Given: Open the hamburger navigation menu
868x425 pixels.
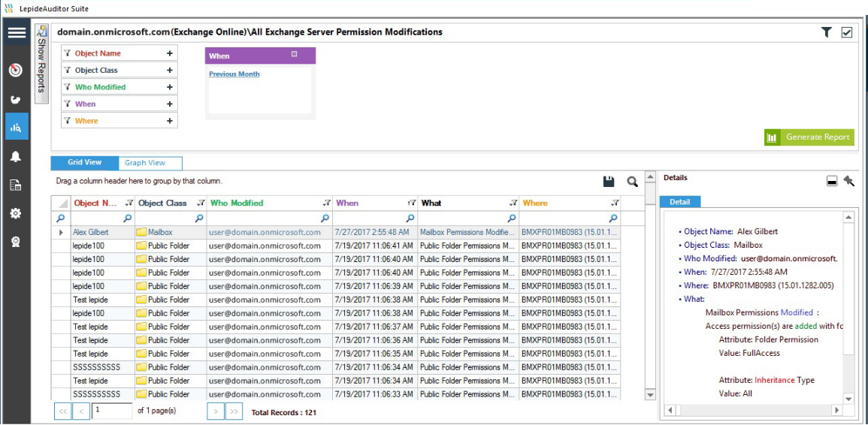Looking at the screenshot, I should (17, 32).
